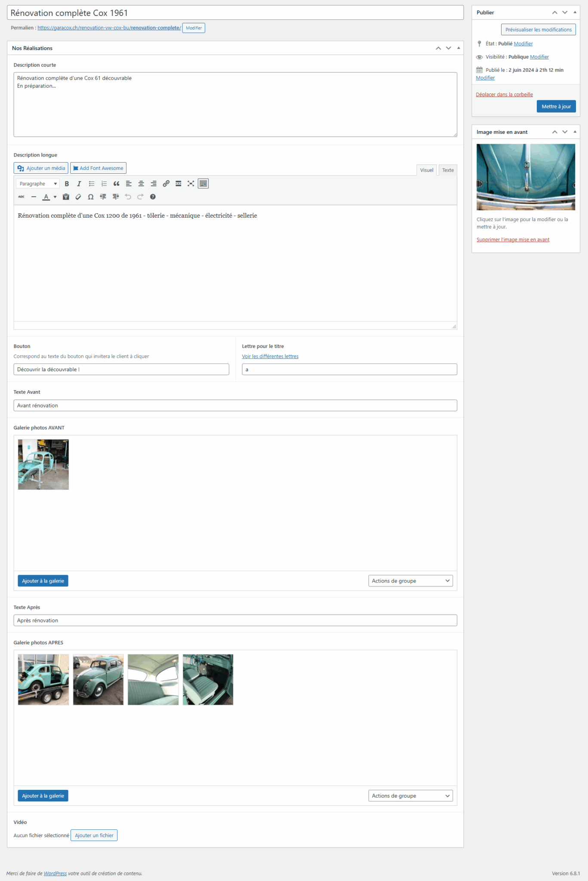This screenshot has width=588, height=881.
Task: Align text left
Action: [x=129, y=184]
